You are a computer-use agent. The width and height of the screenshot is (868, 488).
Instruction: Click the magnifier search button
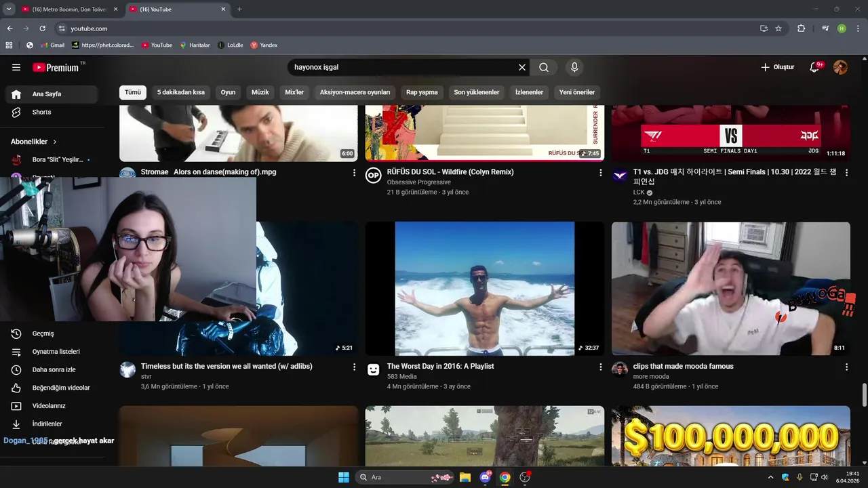(x=544, y=67)
